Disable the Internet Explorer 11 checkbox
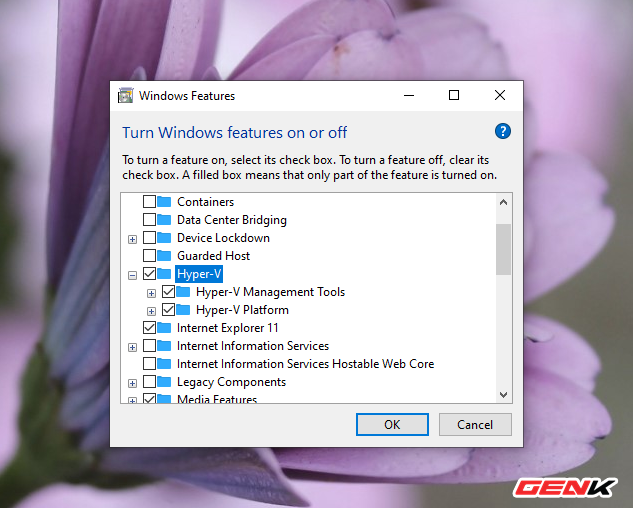Image resolution: width=633 pixels, height=508 pixels. click(149, 327)
